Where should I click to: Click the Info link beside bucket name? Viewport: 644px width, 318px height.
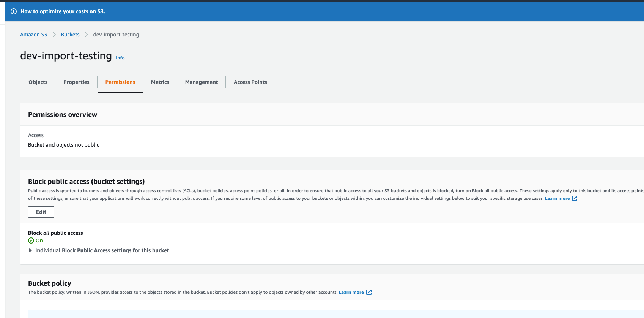(120, 58)
